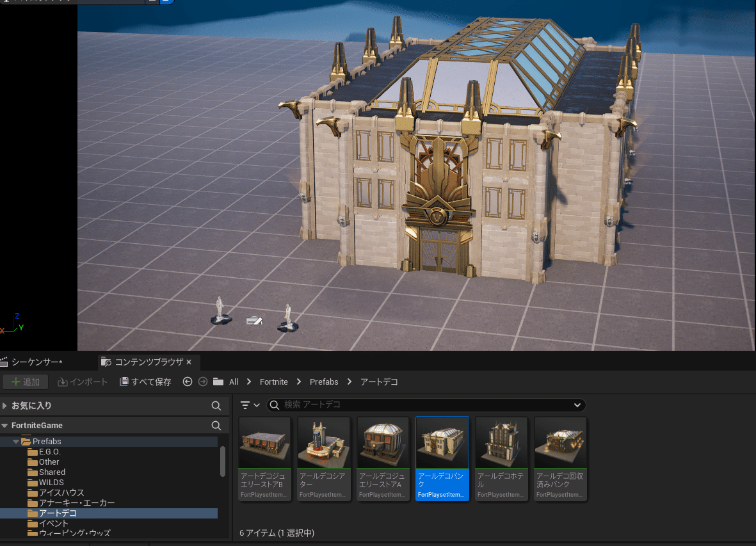
Task: Click すべて保存 save all button
Action: 145,381
